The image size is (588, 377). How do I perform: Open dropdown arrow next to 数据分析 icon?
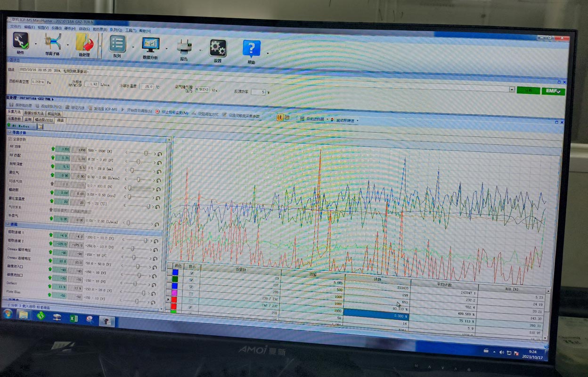[x=166, y=48]
